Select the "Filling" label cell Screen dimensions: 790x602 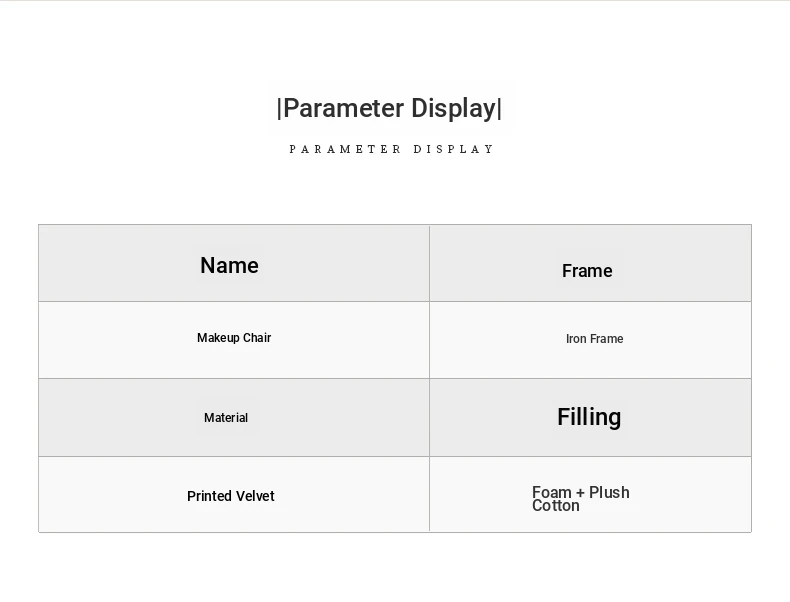click(x=589, y=417)
